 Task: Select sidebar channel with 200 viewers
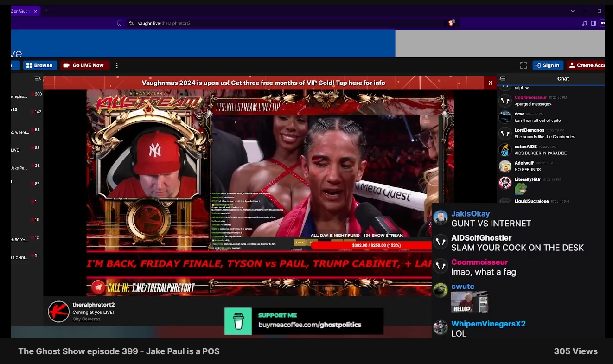click(x=27, y=94)
